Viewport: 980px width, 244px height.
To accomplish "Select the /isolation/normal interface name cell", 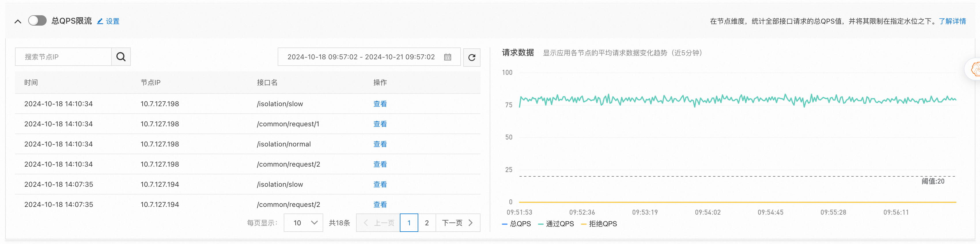I will (x=284, y=144).
